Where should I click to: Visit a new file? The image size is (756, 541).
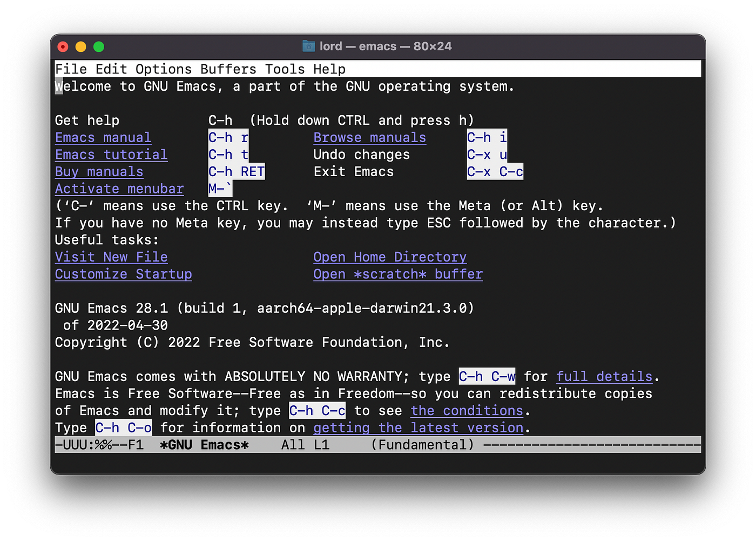click(x=111, y=257)
